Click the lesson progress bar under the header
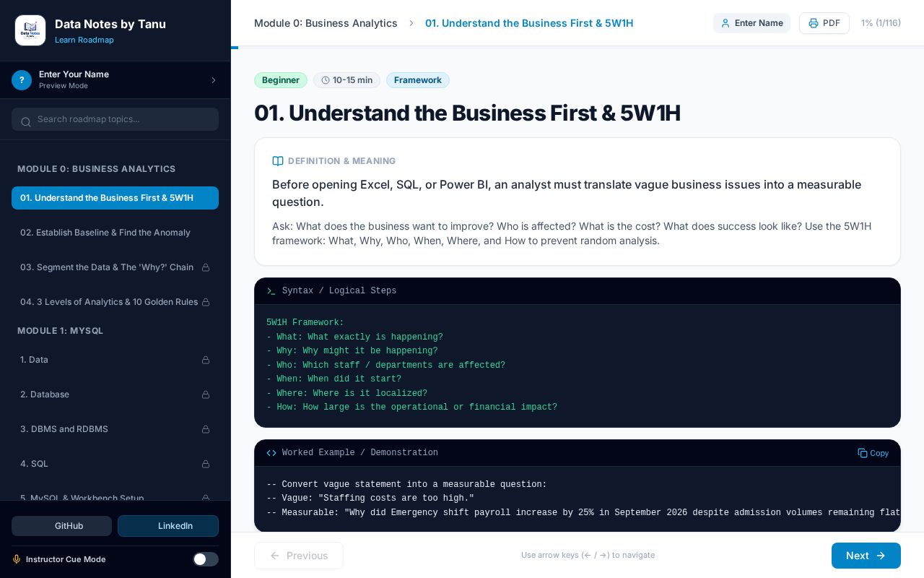924x578 pixels. click(577, 48)
